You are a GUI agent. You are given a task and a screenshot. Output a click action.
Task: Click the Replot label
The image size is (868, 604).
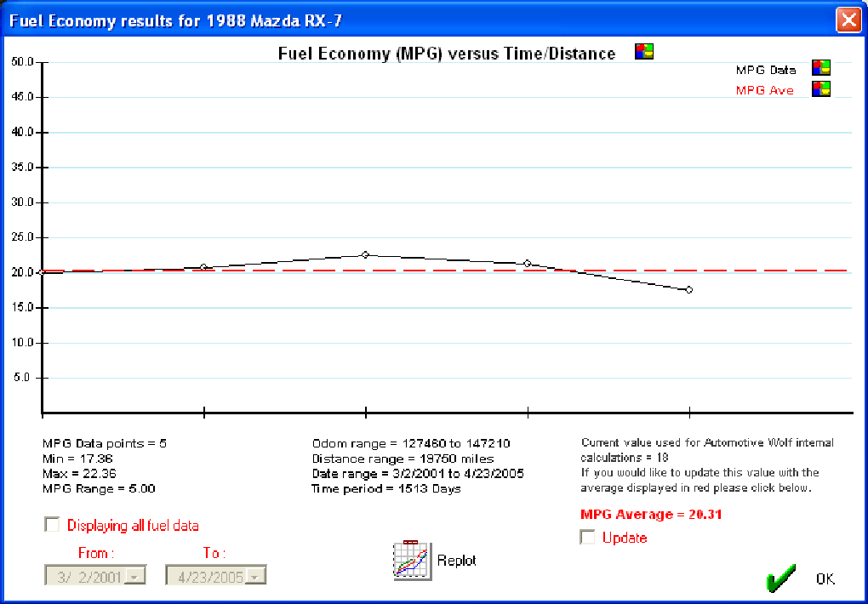tap(457, 561)
